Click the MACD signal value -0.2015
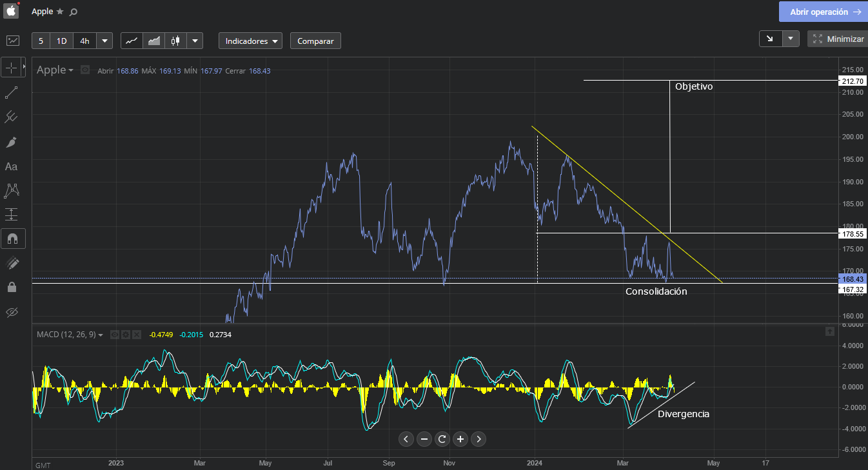 point(191,335)
